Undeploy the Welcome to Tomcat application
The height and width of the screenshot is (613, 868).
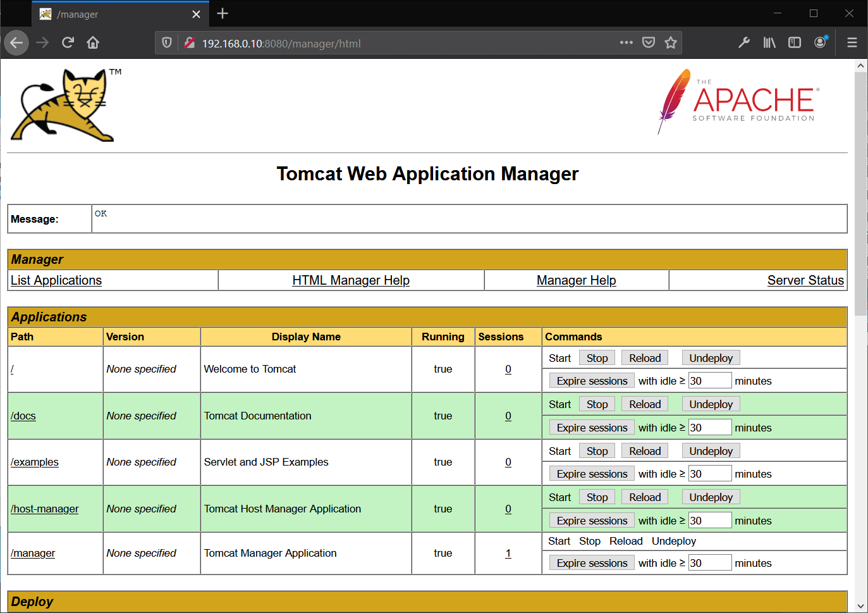711,358
